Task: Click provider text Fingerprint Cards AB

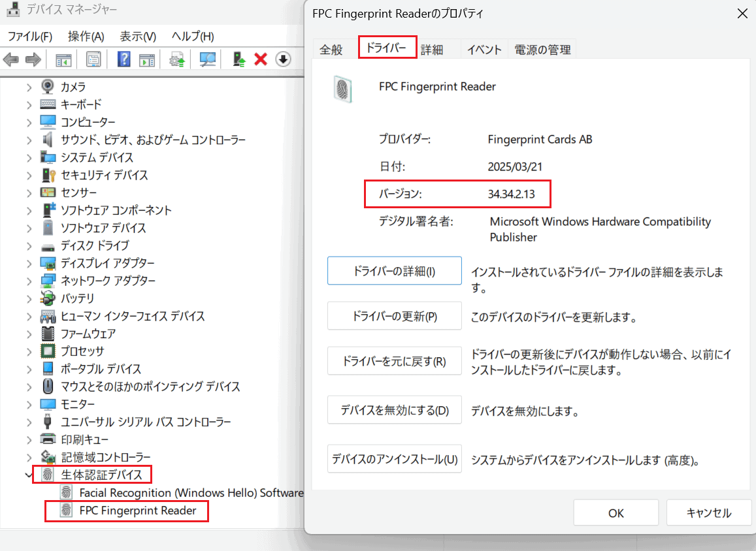Action: pos(540,139)
